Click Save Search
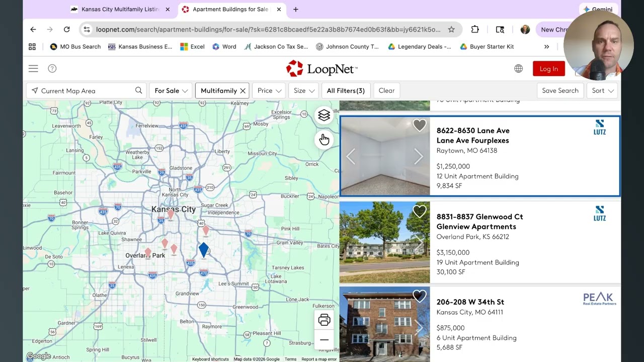Viewport: 644px width, 362px height. click(x=560, y=90)
